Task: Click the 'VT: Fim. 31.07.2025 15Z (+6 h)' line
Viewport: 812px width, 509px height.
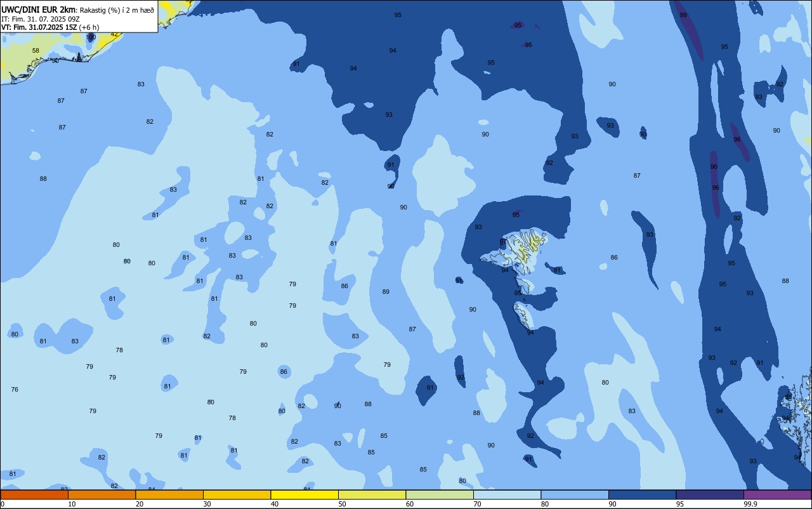Action: click(x=49, y=27)
